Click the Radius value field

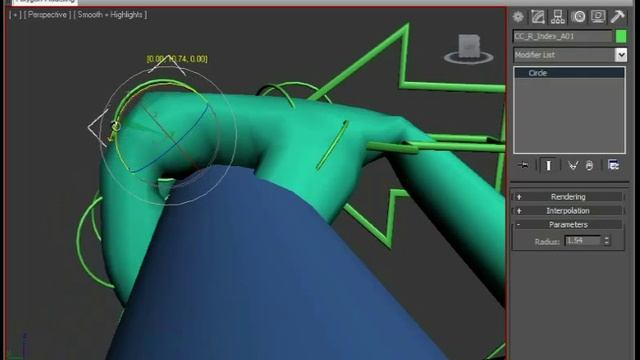[583, 241]
